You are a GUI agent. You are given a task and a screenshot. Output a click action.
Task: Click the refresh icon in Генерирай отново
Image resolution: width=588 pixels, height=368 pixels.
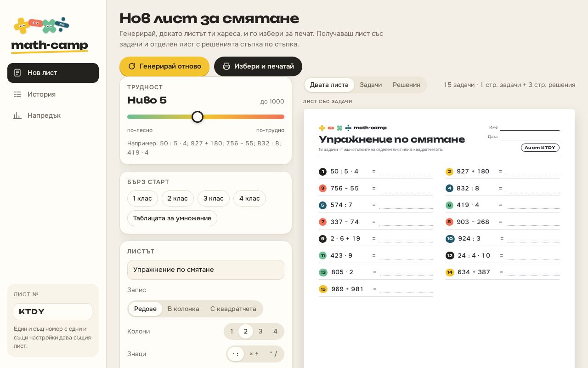click(x=132, y=66)
